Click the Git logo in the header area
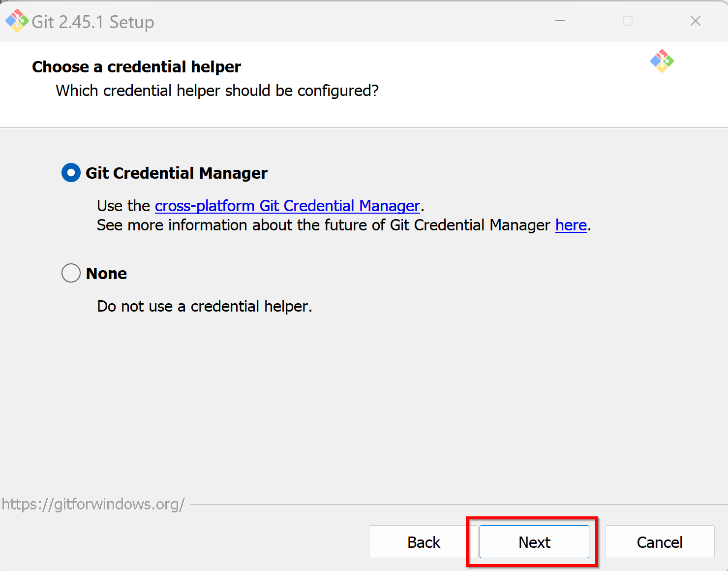This screenshot has height=571, width=728. point(662,61)
